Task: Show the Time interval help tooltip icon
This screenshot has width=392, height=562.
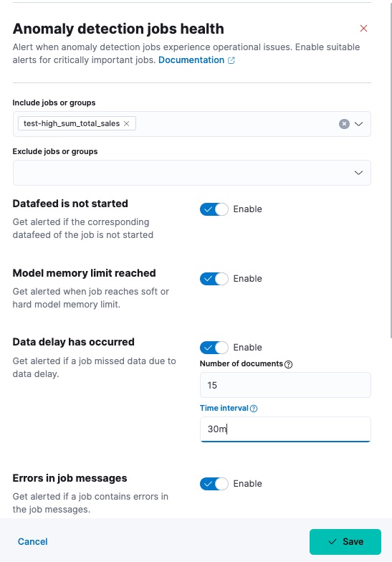Action: click(x=254, y=409)
